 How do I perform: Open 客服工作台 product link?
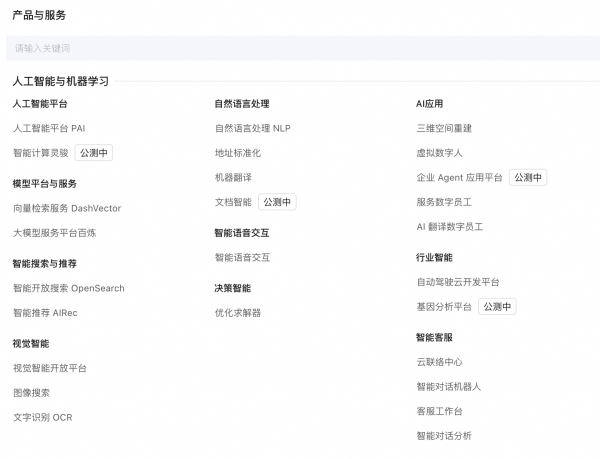[439, 411]
